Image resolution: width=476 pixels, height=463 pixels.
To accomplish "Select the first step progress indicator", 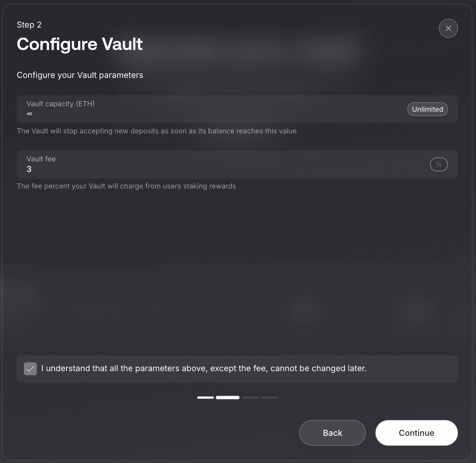I will click(205, 398).
